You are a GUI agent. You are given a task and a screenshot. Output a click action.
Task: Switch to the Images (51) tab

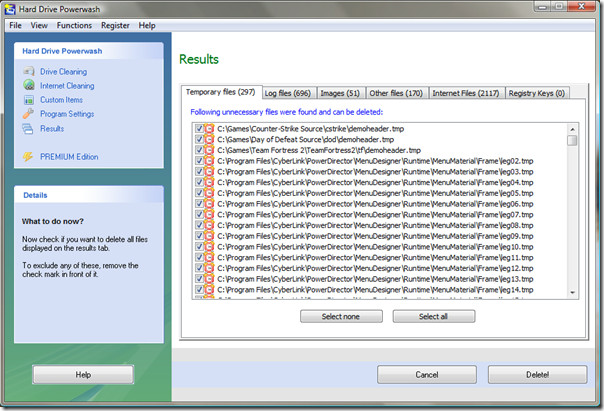(x=340, y=93)
